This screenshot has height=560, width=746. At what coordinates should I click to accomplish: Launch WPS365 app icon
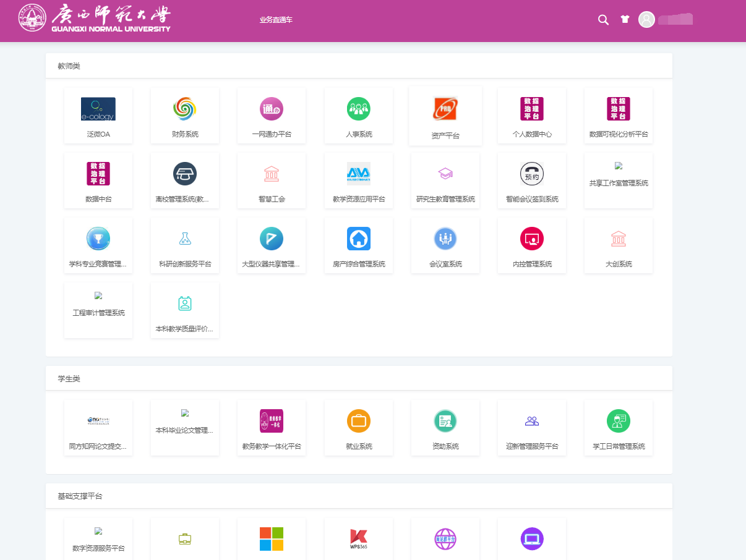[x=359, y=539]
